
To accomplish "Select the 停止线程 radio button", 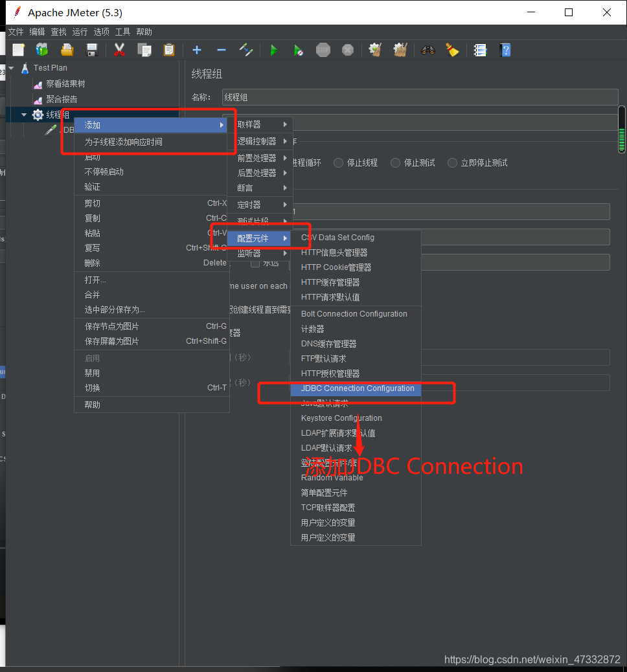I will click(x=338, y=163).
